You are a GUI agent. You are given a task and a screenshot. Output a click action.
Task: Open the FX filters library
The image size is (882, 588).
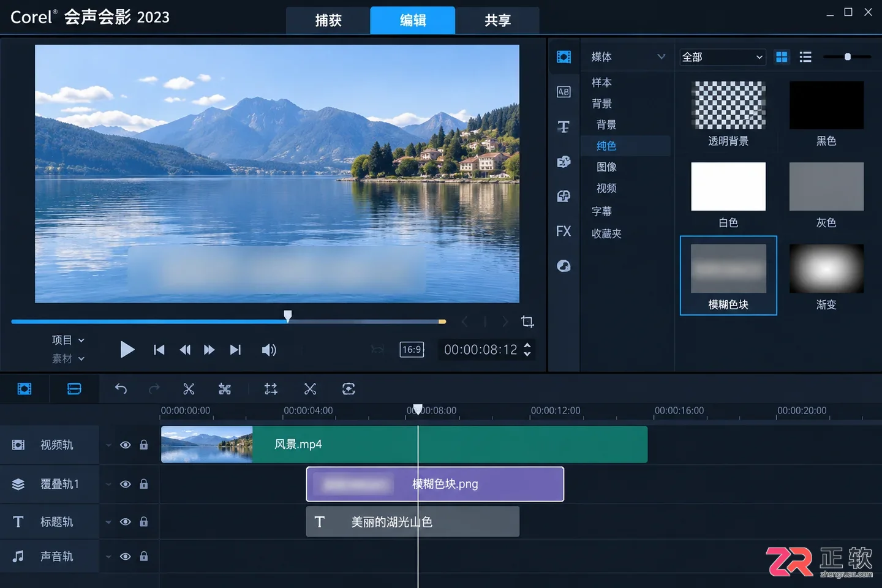(x=563, y=231)
